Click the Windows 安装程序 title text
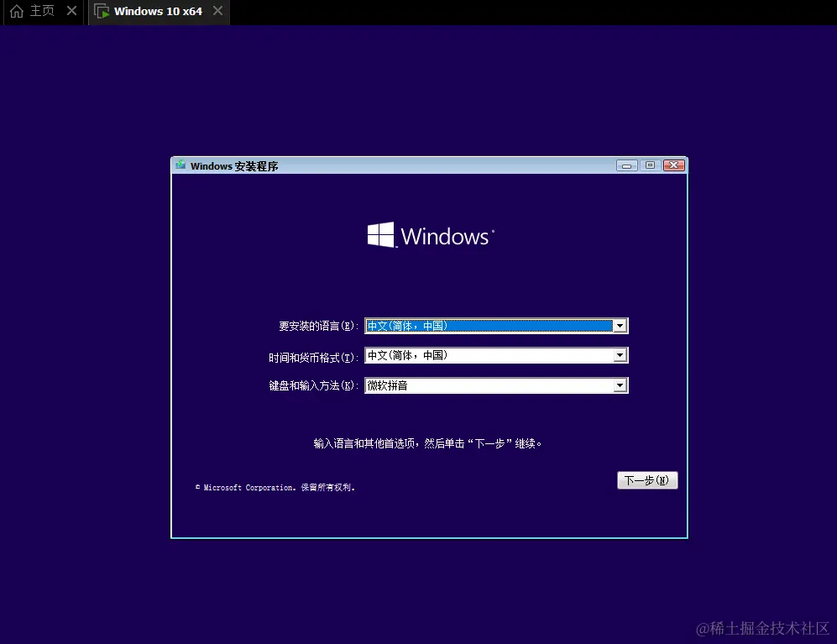The image size is (837, 644). (x=234, y=166)
